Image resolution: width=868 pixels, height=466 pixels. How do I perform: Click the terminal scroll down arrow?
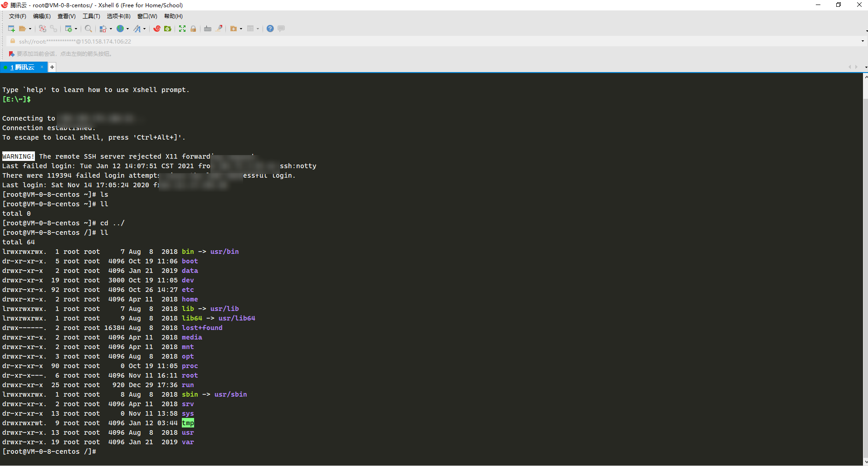click(865, 463)
